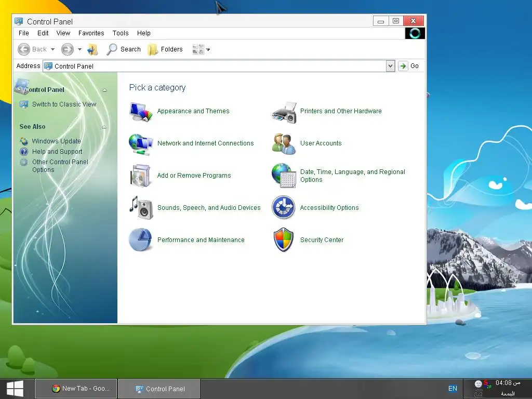This screenshot has height=399, width=532.
Task: Switch to New Tab Chrome taskbar button
Action: click(x=76, y=389)
